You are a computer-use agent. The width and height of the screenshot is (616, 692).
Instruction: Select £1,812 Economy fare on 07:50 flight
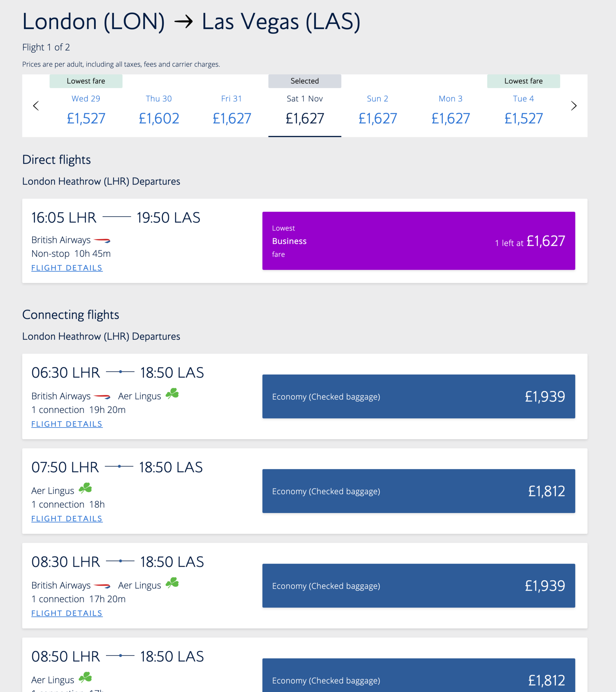(x=418, y=491)
